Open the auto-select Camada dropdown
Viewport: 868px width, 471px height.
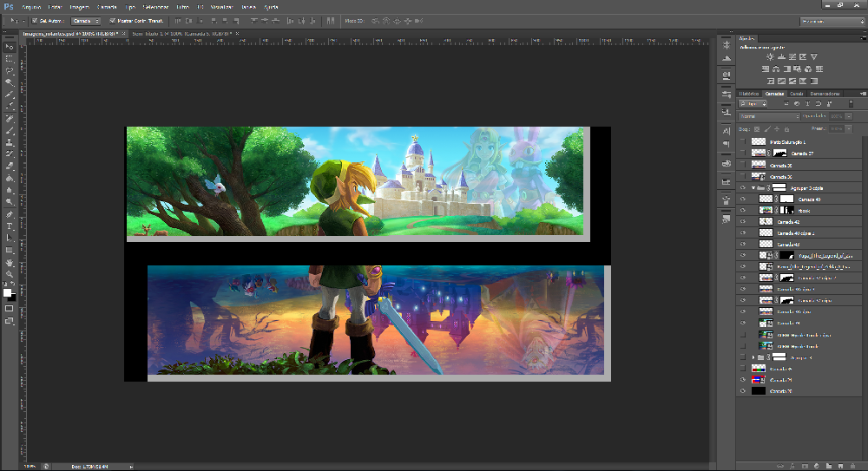coord(86,21)
